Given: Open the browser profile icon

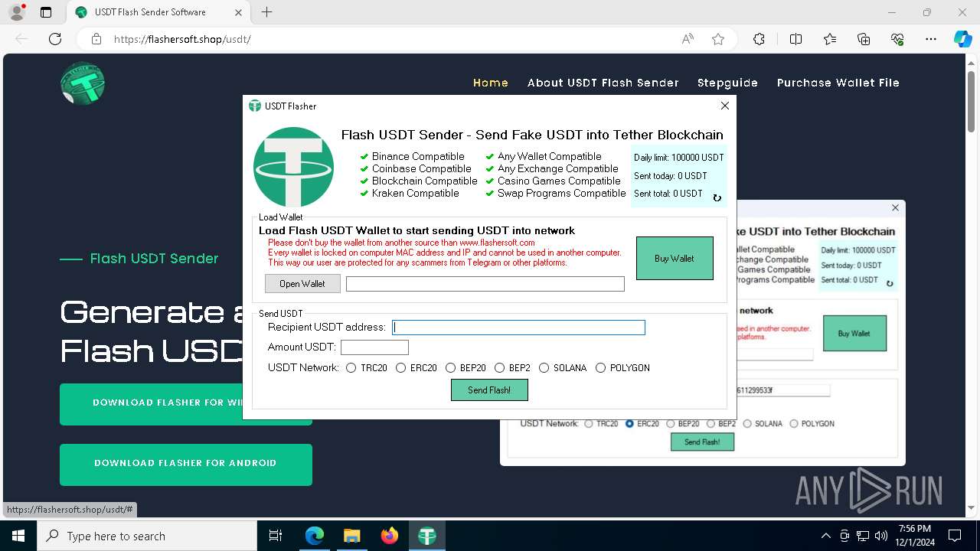Looking at the screenshot, I should coord(16,12).
